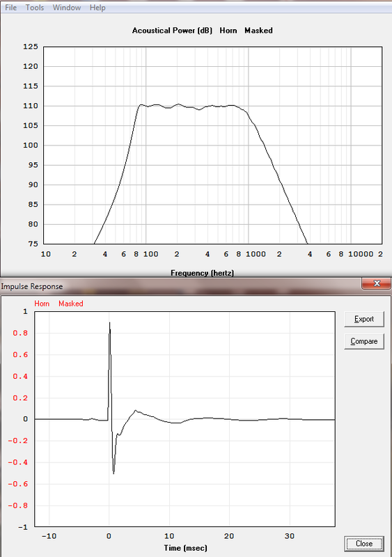Click the 'Time (msec)' axis label
This screenshot has width=392, height=557.
click(x=185, y=548)
